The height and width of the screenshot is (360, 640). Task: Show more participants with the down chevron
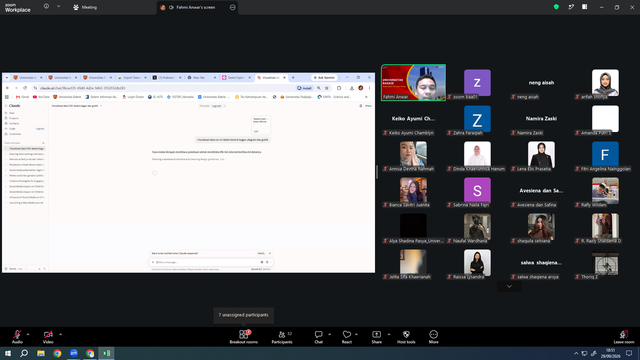pos(509,286)
